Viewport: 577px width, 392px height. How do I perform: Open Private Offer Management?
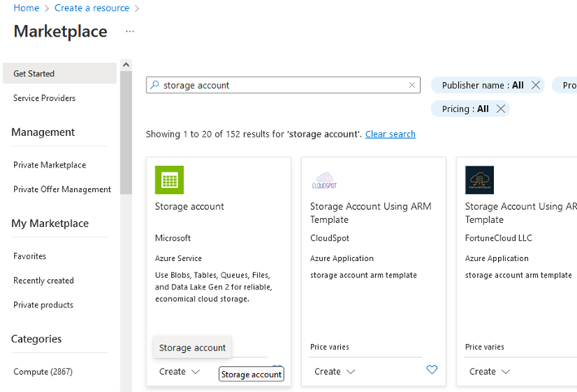pos(62,189)
